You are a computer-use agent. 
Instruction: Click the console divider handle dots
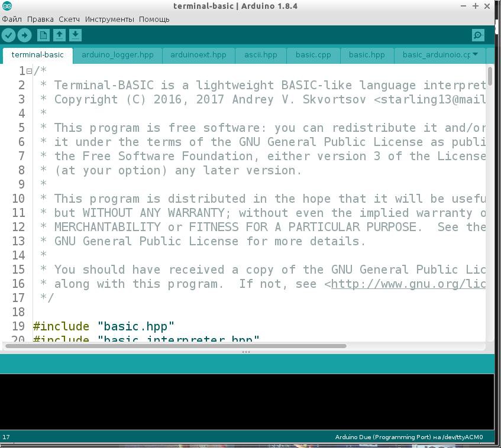(246, 352)
